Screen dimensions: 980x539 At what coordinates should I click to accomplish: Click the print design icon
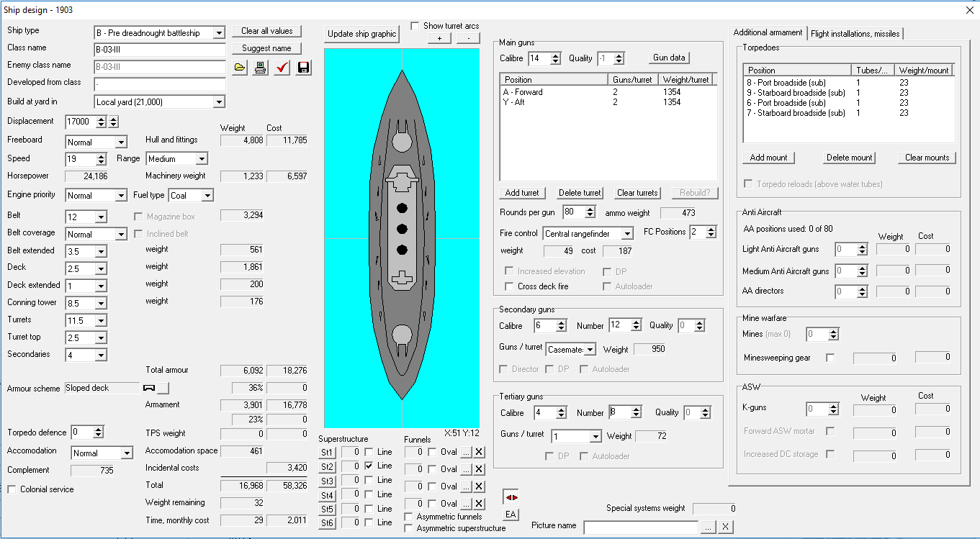261,68
